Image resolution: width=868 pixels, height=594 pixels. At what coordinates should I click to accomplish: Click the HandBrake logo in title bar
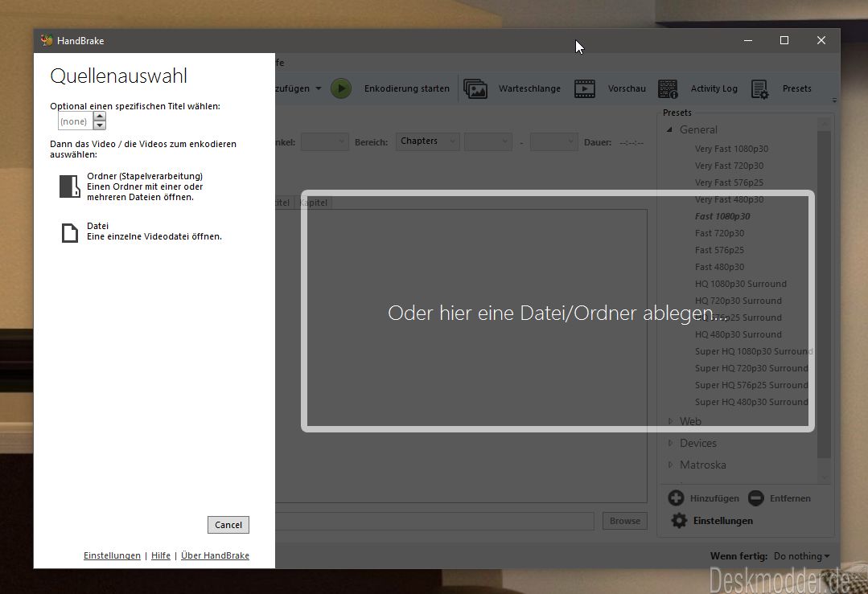click(x=47, y=40)
